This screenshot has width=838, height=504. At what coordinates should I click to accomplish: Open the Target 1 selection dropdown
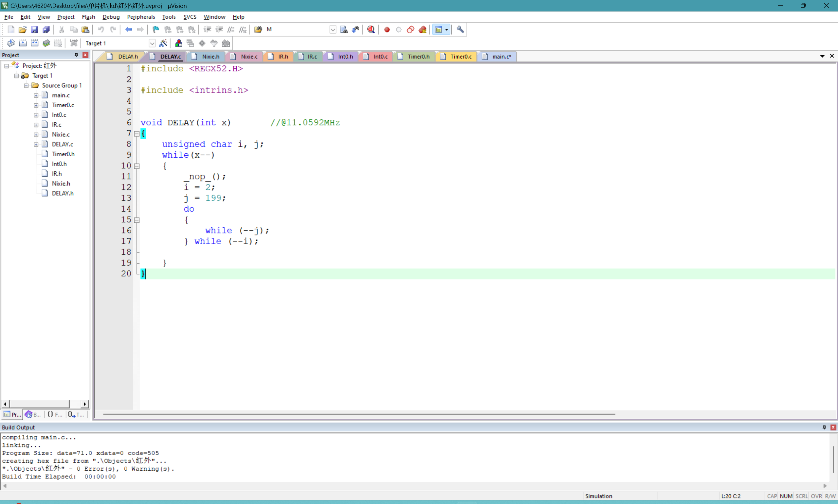coord(152,43)
